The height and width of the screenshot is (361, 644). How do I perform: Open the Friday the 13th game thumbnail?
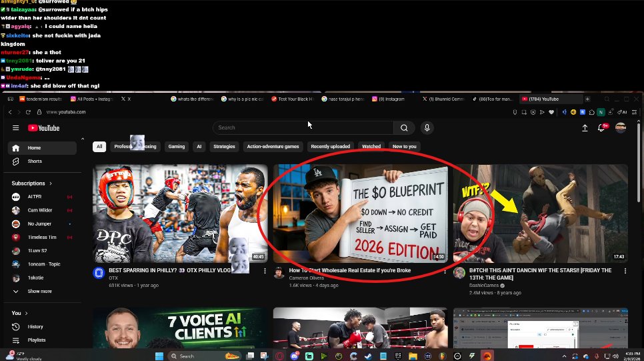541,214
